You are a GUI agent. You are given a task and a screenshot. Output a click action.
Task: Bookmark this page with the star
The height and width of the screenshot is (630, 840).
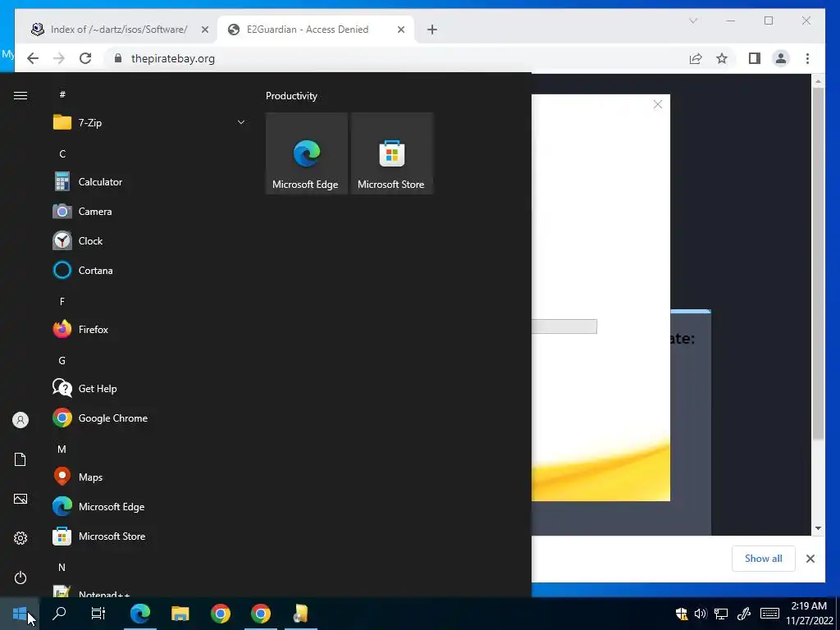[722, 58]
